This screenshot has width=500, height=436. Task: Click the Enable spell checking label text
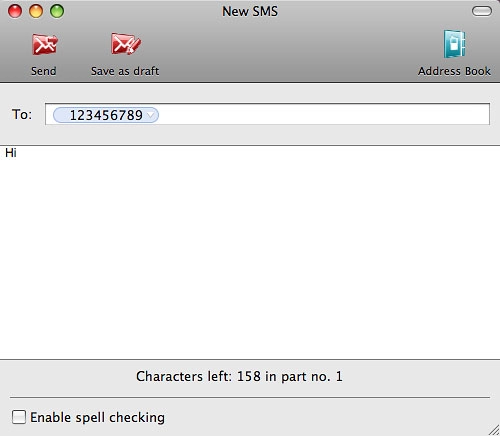tap(97, 418)
